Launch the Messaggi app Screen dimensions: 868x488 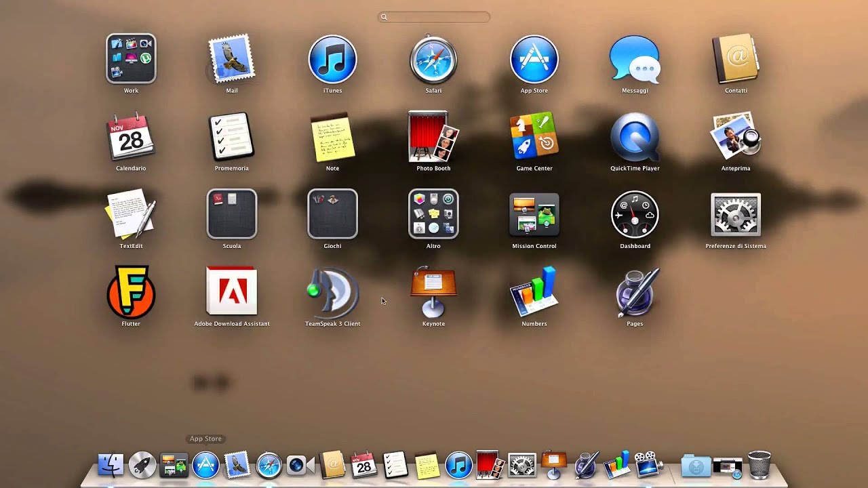635,60
